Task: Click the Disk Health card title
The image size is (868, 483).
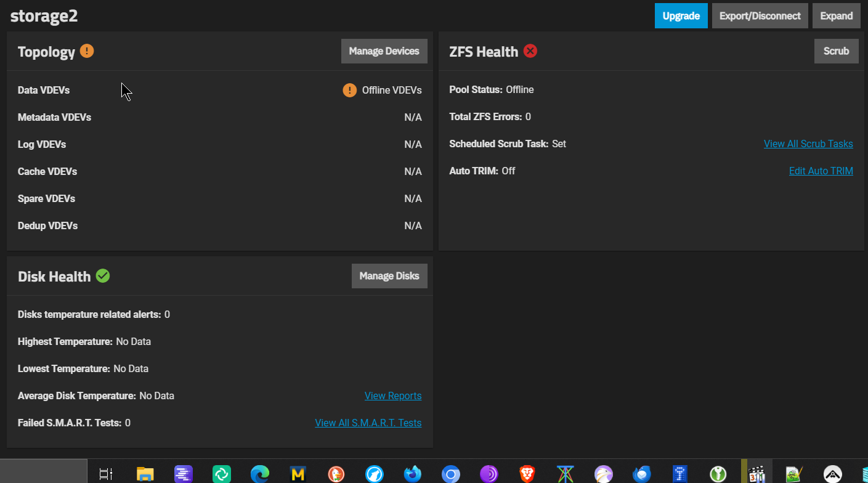Action: [x=54, y=277]
